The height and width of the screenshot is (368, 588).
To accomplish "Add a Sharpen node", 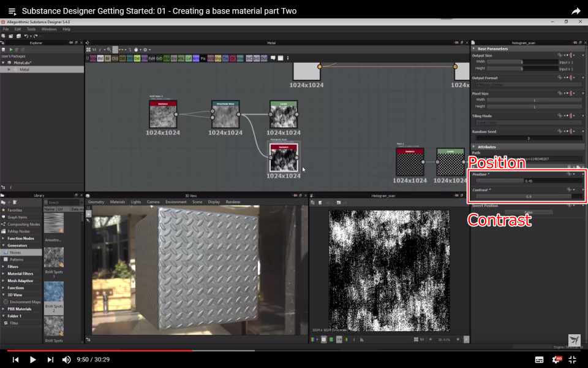I will 218,58.
